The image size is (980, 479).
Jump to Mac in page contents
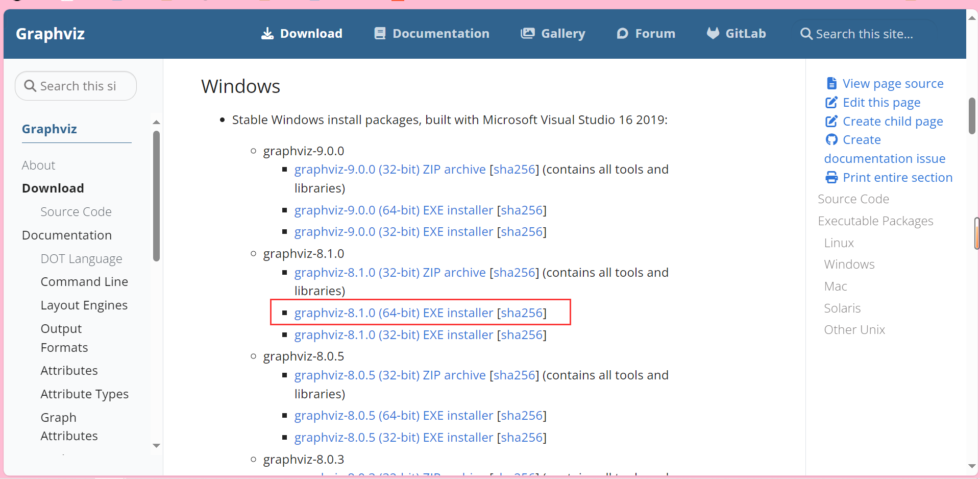(836, 286)
